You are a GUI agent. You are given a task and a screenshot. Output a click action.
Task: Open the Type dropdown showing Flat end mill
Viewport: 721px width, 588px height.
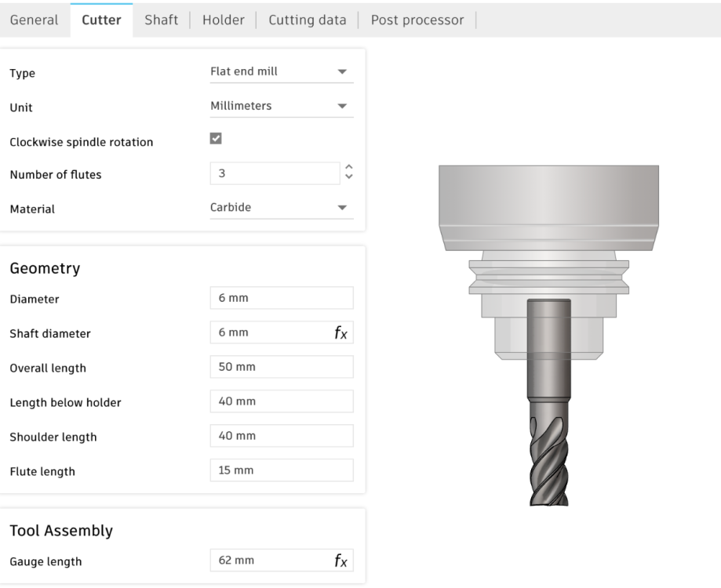[282, 71]
